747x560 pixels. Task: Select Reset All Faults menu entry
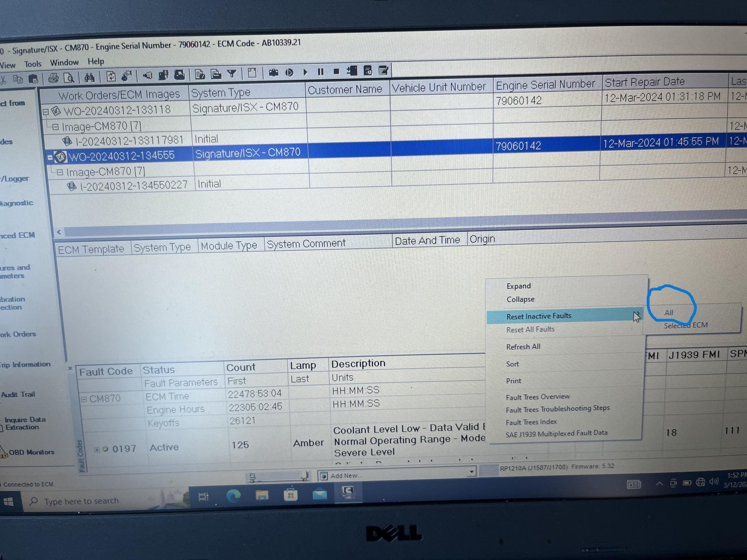coord(530,329)
